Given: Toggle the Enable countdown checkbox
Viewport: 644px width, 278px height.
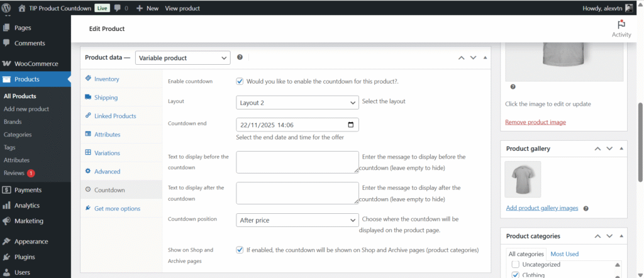Looking at the screenshot, I should tap(240, 81).
